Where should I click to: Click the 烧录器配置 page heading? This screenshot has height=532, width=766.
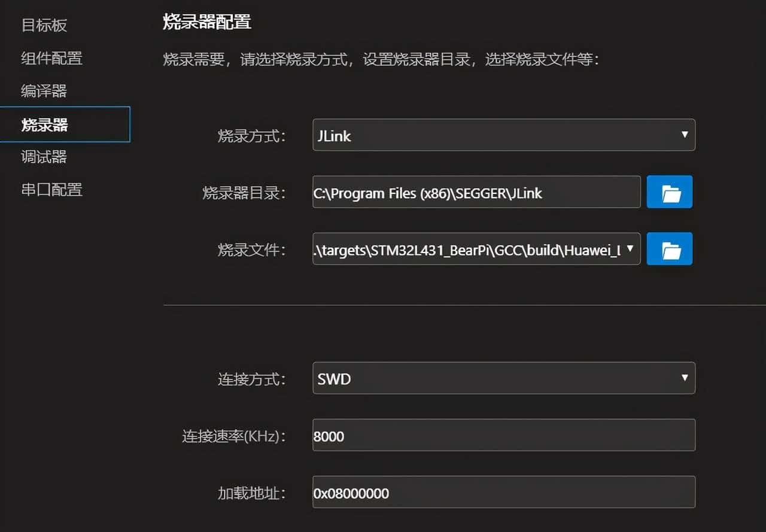[208, 22]
